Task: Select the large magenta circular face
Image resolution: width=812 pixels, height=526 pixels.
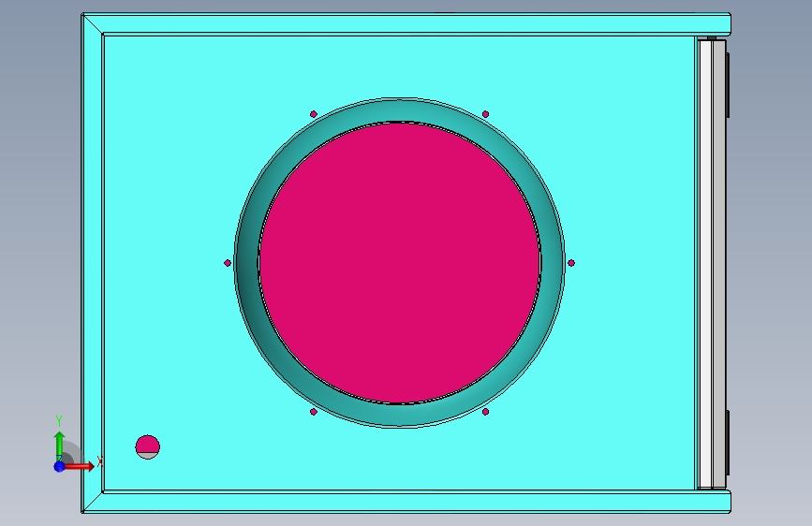Action: [x=399, y=262]
